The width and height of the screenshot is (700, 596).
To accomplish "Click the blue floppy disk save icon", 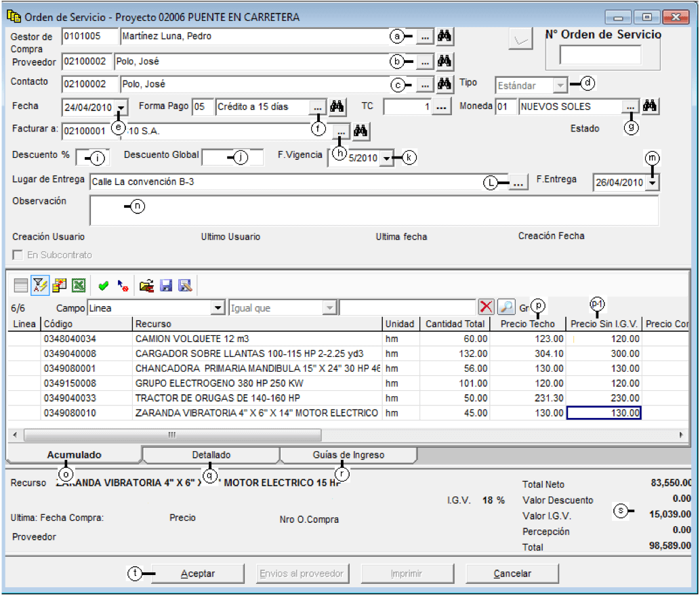I will 166,286.
